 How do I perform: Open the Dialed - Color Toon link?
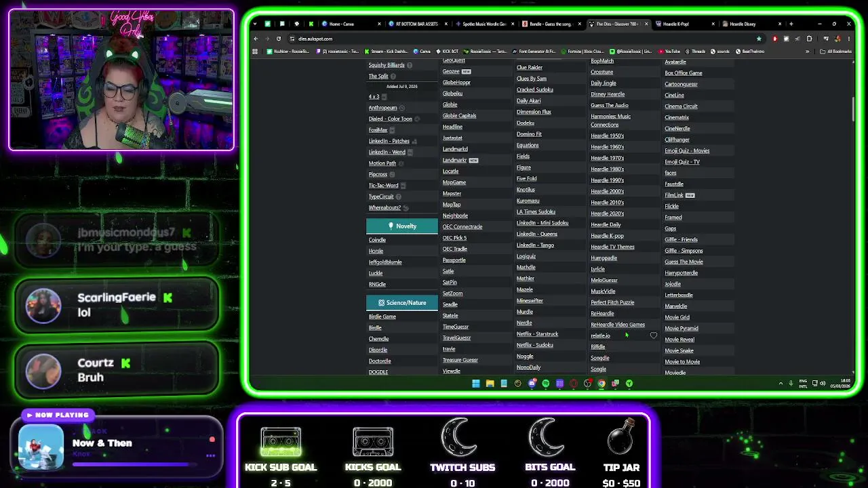(390, 119)
